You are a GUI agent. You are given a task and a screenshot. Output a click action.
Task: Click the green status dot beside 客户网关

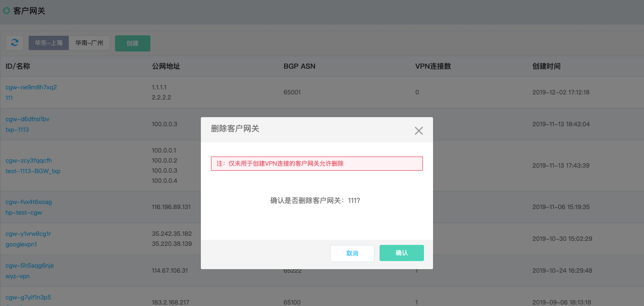pyautogui.click(x=6, y=10)
